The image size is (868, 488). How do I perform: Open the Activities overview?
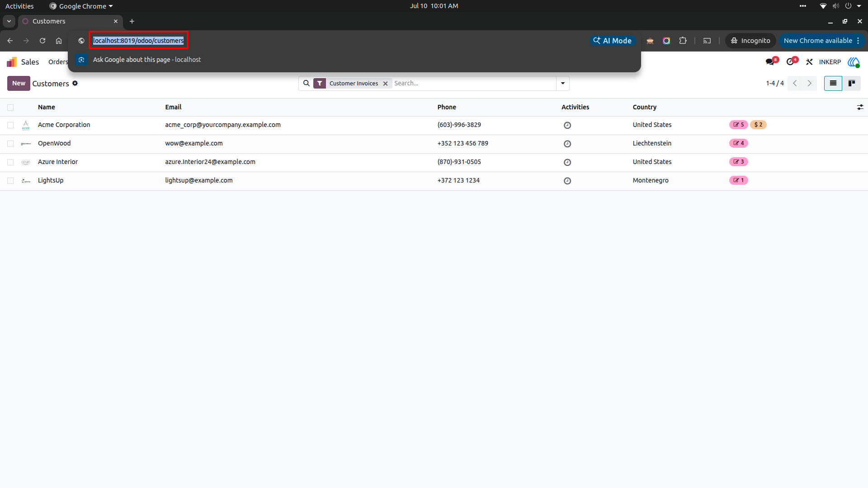click(19, 6)
